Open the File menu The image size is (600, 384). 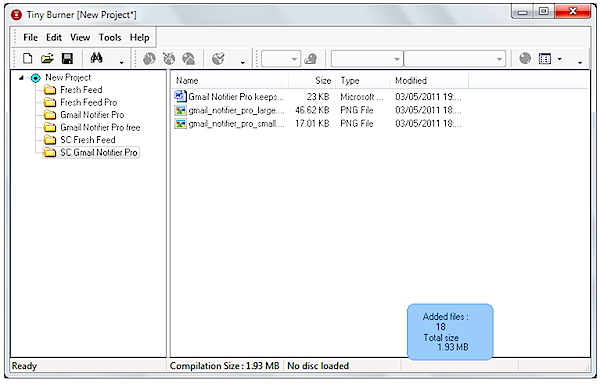click(30, 37)
